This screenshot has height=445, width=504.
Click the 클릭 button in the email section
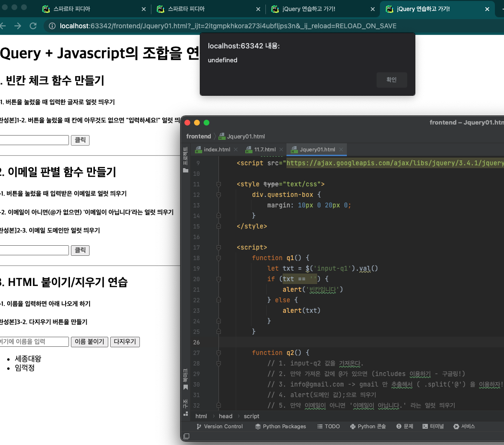[80, 251]
